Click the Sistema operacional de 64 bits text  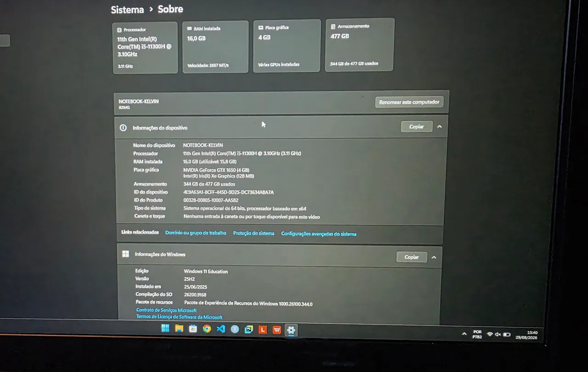(245, 209)
